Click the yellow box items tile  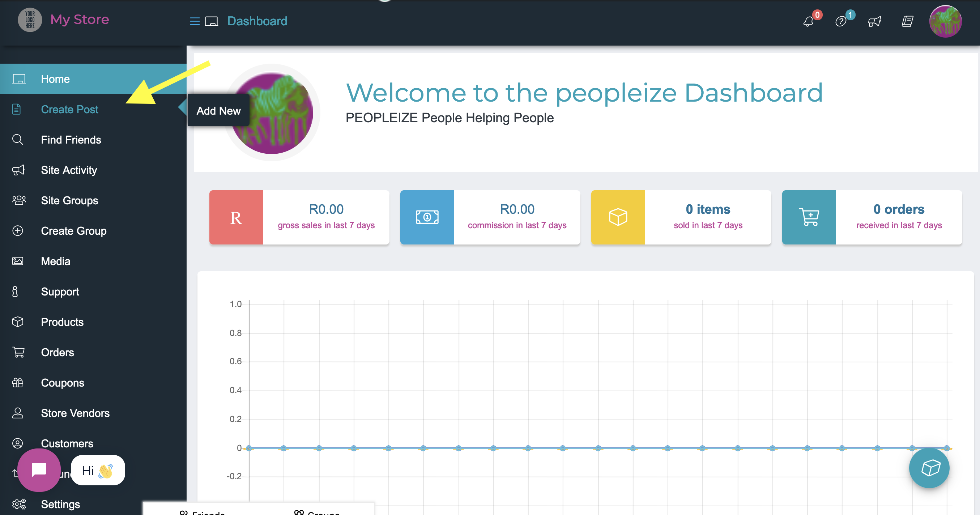tap(618, 217)
